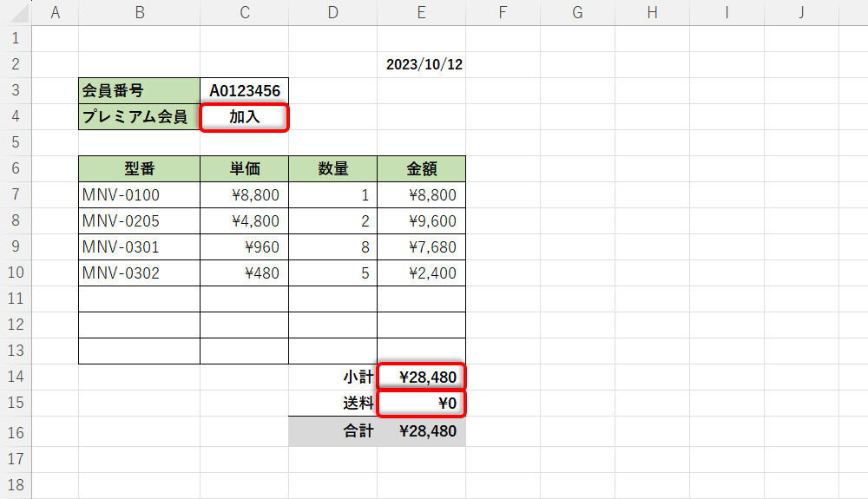Click the 型番 table header
Viewport: 868px width, 499px height.
[x=140, y=168]
